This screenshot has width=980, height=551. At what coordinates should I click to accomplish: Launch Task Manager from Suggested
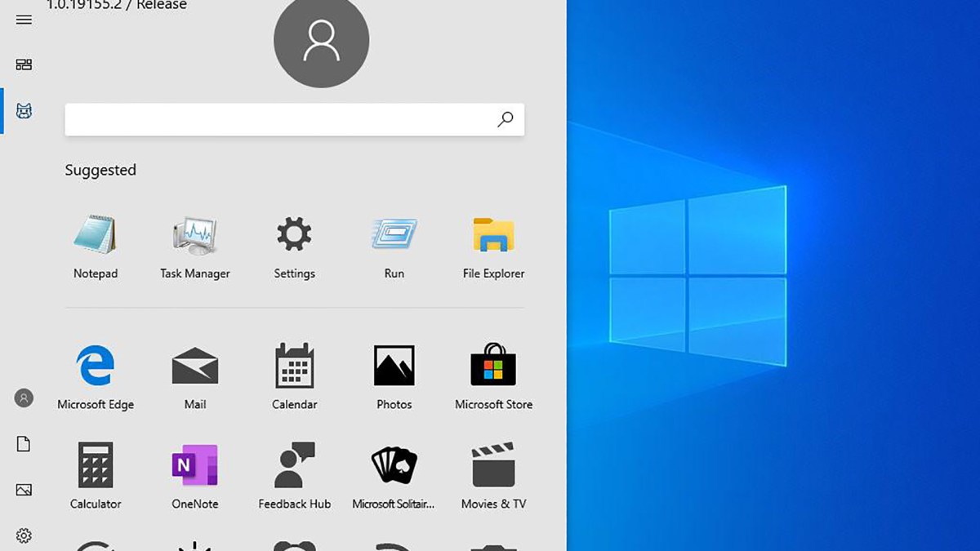click(x=195, y=247)
